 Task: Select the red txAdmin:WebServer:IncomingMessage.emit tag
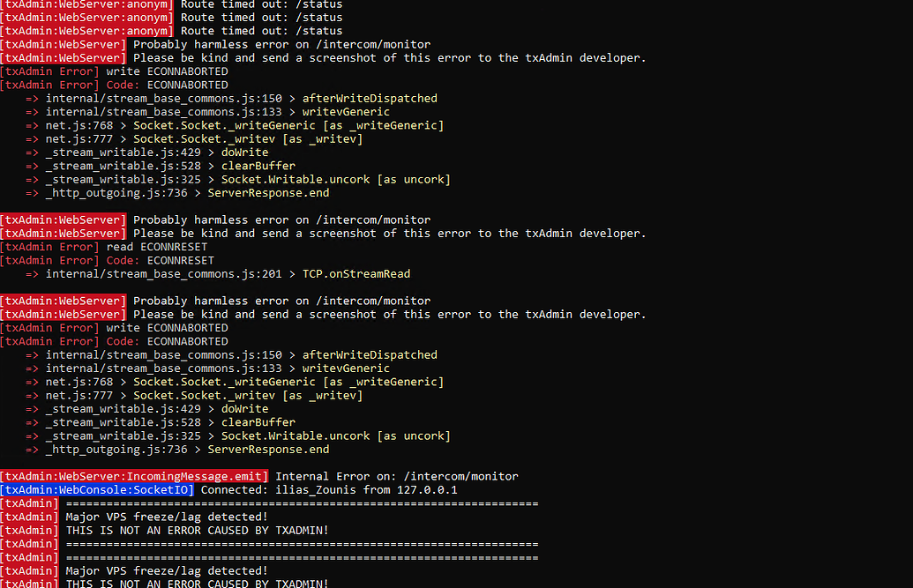[x=134, y=476]
